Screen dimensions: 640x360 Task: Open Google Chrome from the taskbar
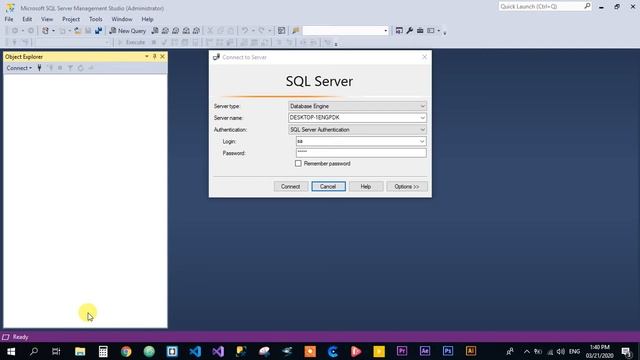click(x=126, y=351)
